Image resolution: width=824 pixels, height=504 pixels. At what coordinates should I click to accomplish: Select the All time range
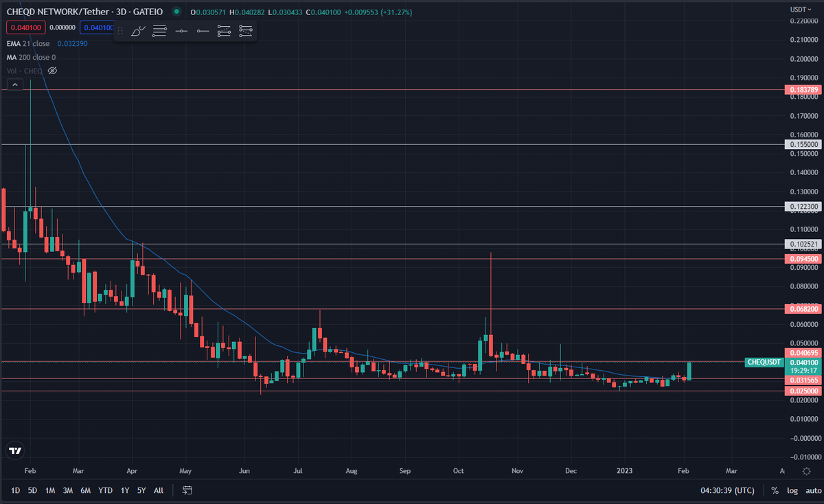(x=158, y=490)
